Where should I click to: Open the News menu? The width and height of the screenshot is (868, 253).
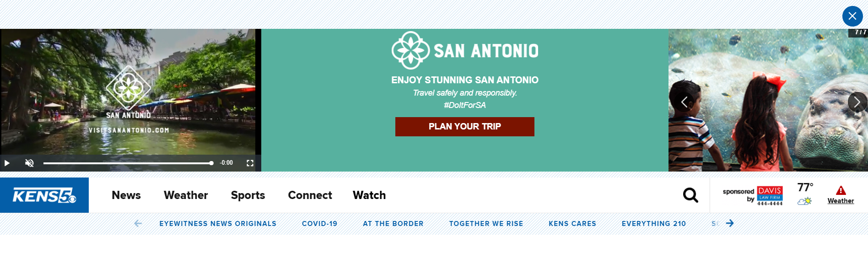click(x=126, y=195)
